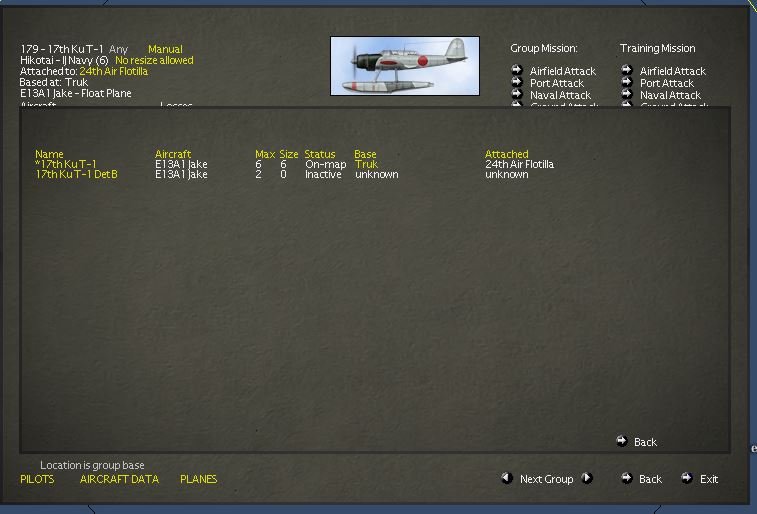Click the Status column header
The image size is (757, 514).
[x=320, y=154]
